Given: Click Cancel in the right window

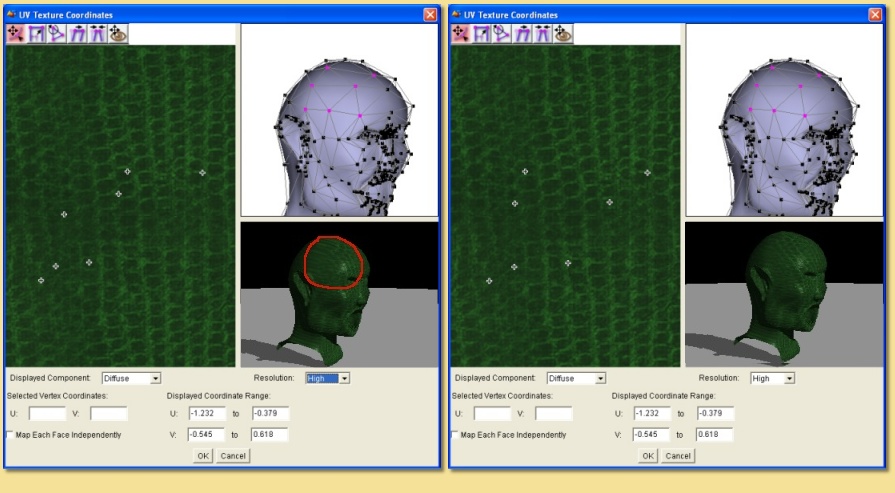Looking at the screenshot, I should pyautogui.click(x=677, y=456).
